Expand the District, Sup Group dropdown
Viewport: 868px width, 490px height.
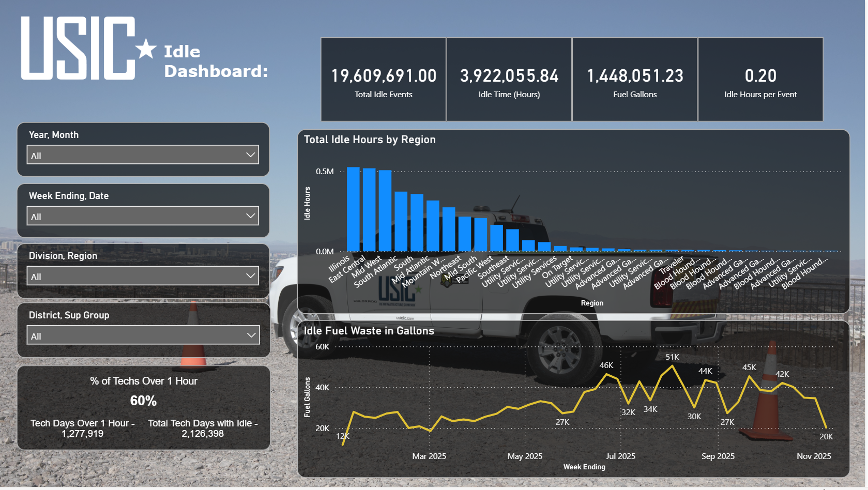pos(143,335)
